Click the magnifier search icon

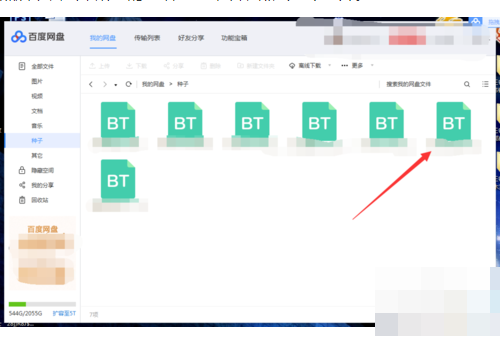(x=467, y=84)
